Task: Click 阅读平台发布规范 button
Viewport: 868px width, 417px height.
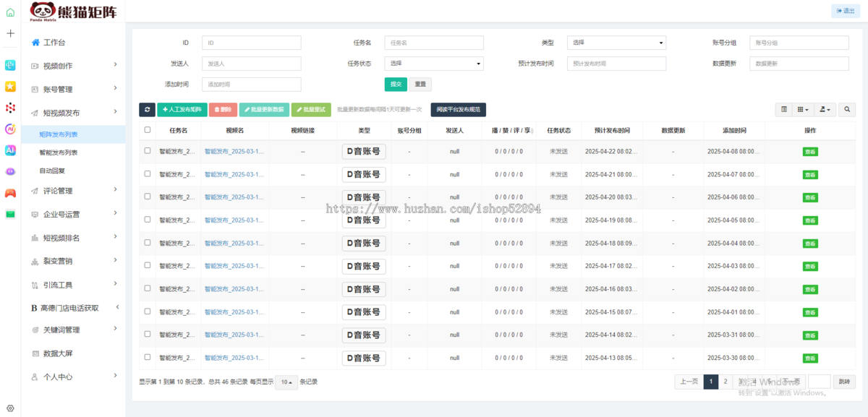Action: [459, 109]
